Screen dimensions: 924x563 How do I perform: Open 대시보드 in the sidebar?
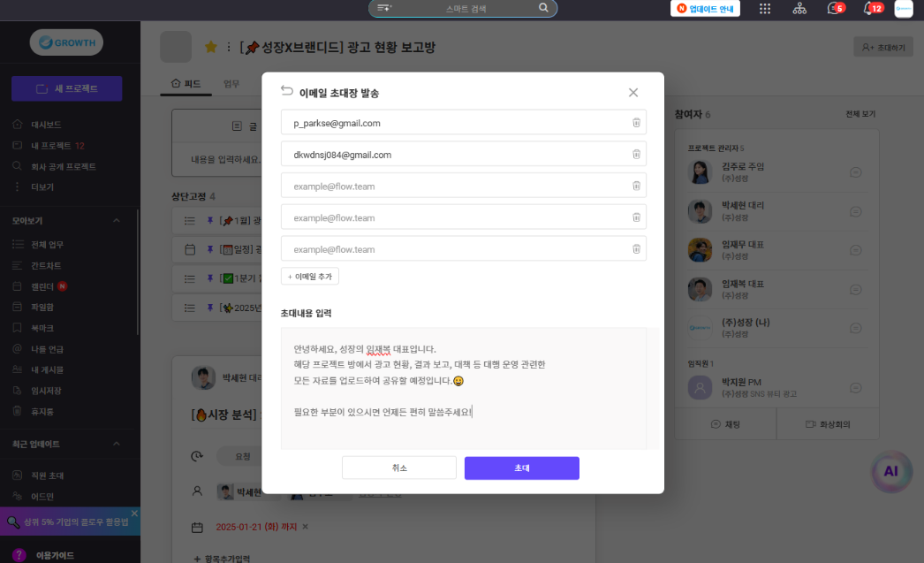46,125
